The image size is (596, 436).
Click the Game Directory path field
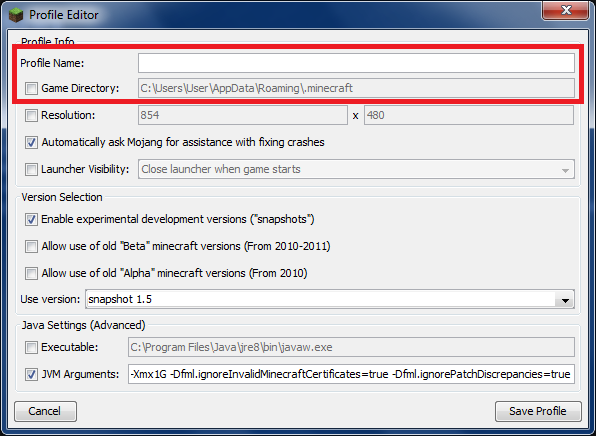(356, 88)
